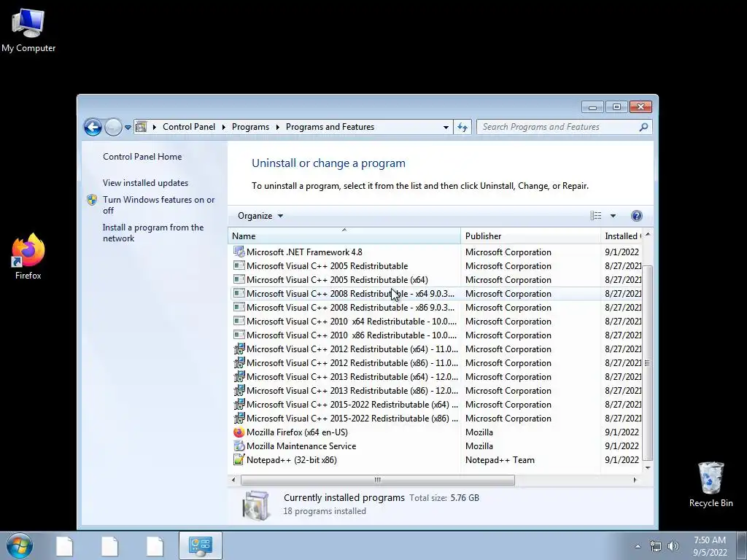The height and width of the screenshot is (560, 747).
Task: Click the horizontal scrollbar thumb
Action: click(x=377, y=480)
